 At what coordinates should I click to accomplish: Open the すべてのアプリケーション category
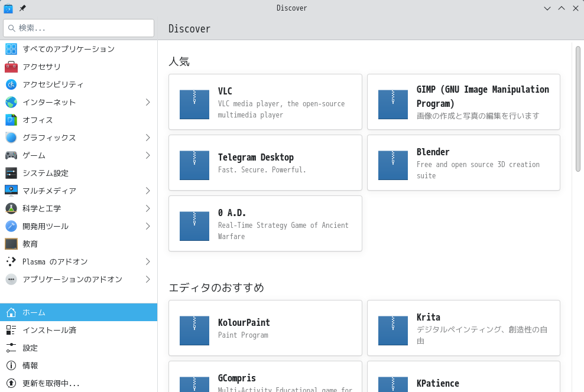coord(79,49)
